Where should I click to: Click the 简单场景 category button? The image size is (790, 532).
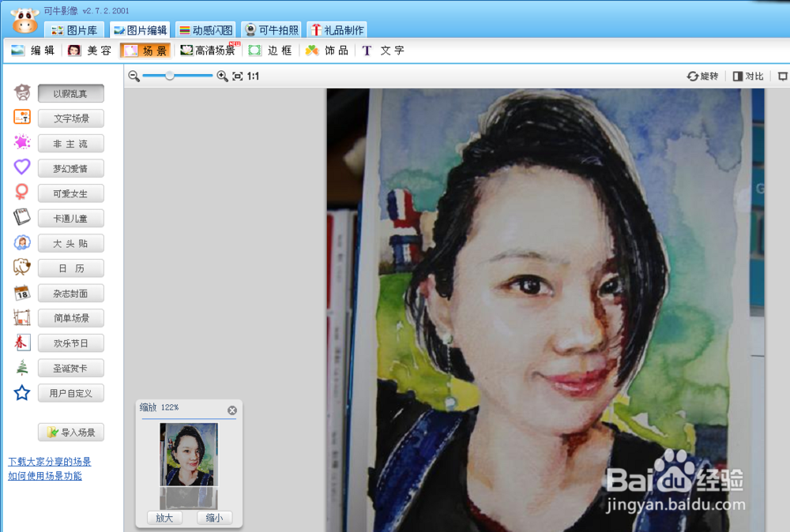(x=71, y=318)
